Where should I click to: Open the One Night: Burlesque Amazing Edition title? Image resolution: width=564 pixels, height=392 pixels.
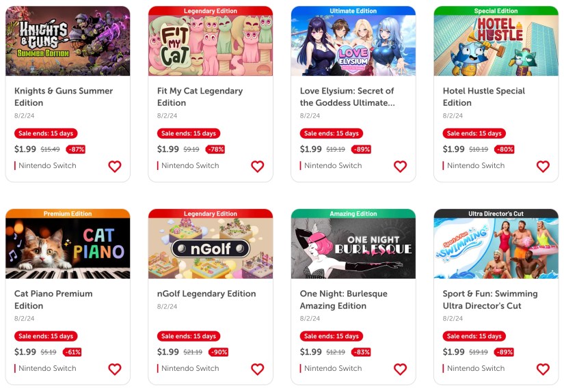pos(343,300)
